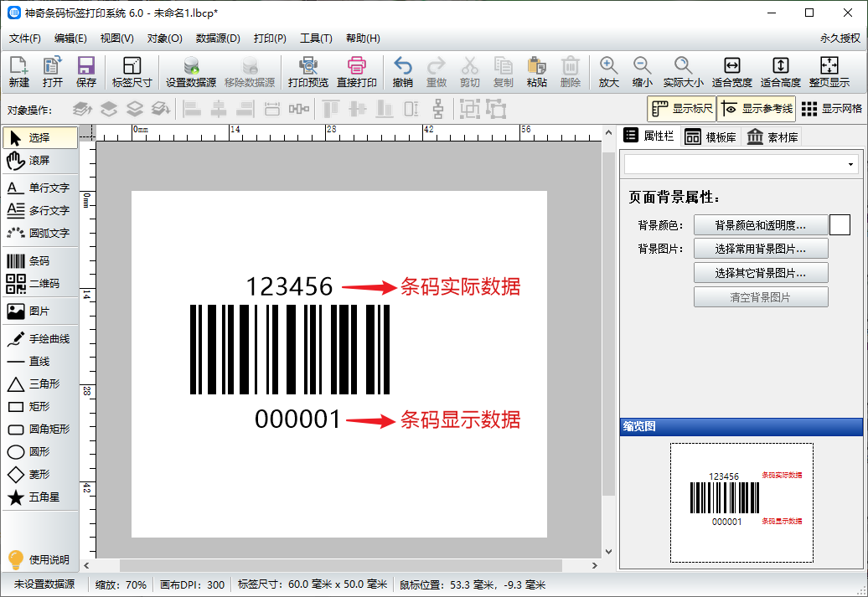Click 选择常用背景图片... button
Viewport: 868px width, 597px height.
761,249
